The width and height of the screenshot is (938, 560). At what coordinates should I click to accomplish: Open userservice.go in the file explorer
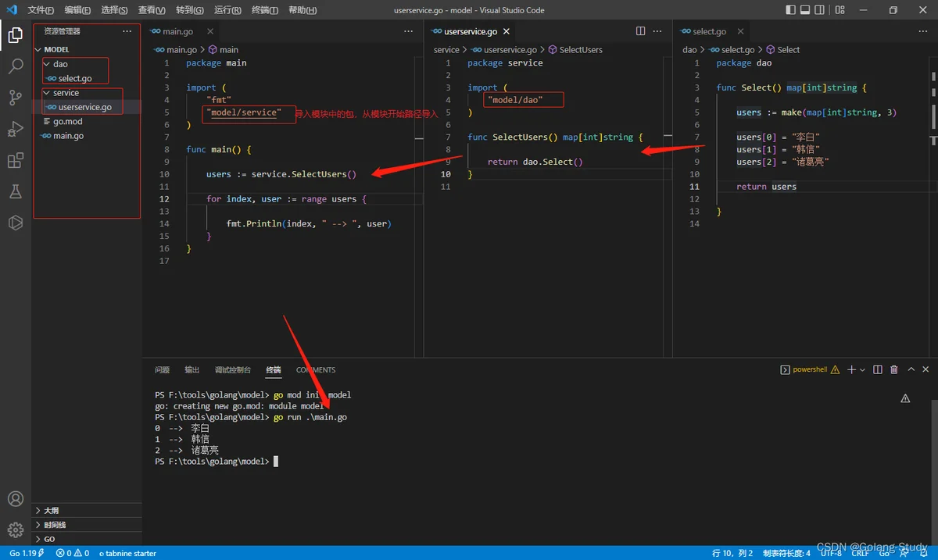(87, 107)
